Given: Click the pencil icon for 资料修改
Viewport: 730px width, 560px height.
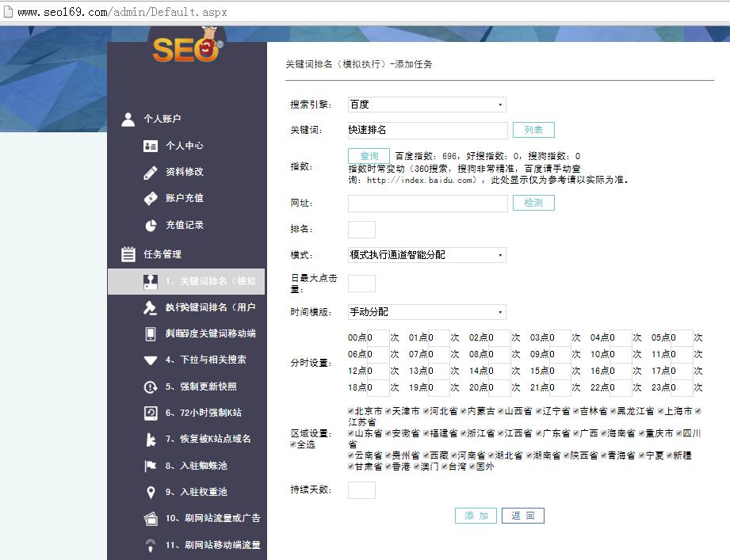Looking at the screenshot, I should (x=151, y=172).
